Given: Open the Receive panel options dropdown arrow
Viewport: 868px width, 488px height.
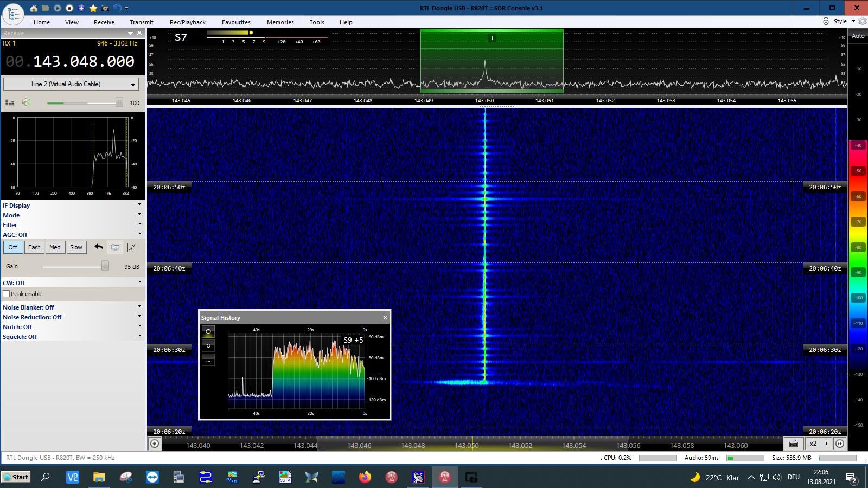Looking at the screenshot, I should tap(130, 33).
